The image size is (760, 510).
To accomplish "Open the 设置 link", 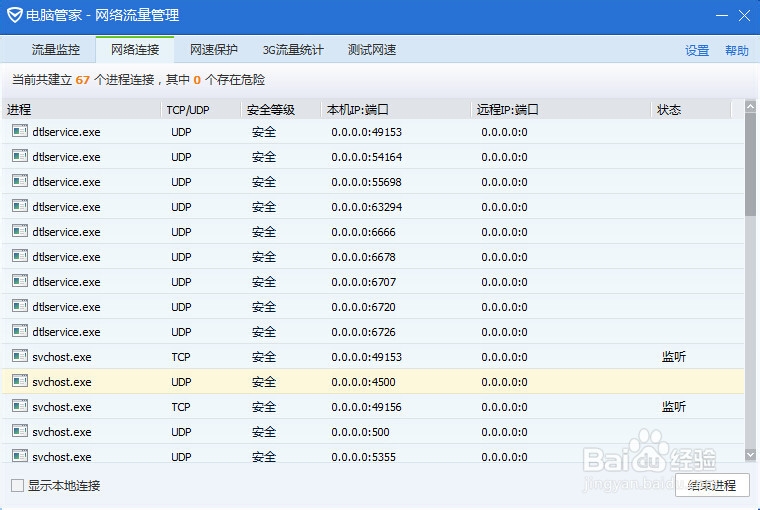I will tap(697, 50).
